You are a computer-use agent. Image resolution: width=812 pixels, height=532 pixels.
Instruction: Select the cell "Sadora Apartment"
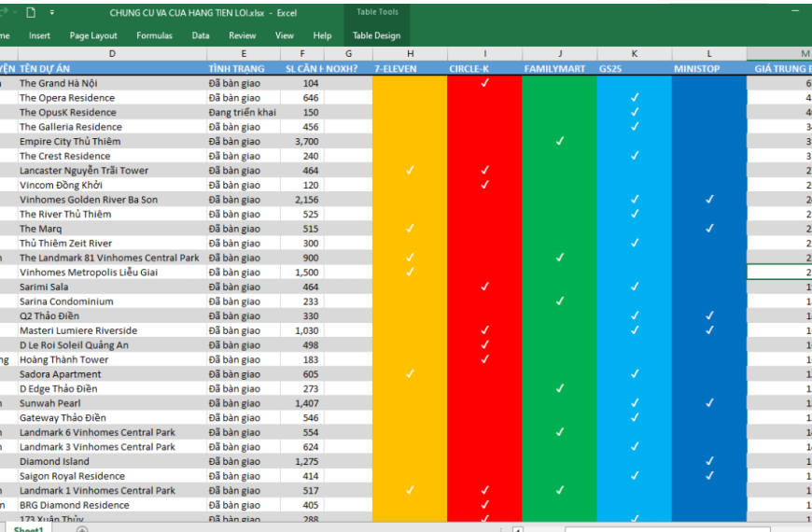[x=112, y=374]
